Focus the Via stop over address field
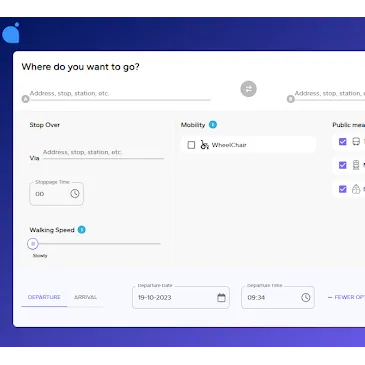The image size is (365, 365). coord(103,152)
